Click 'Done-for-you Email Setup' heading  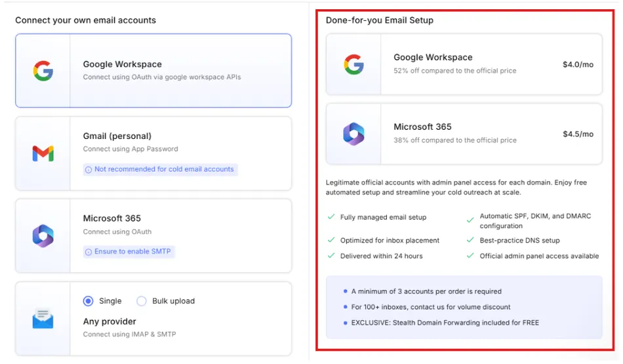tap(380, 20)
